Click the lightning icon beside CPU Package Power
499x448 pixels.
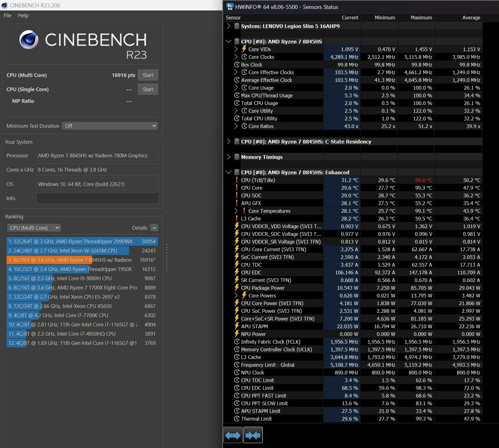click(x=237, y=288)
